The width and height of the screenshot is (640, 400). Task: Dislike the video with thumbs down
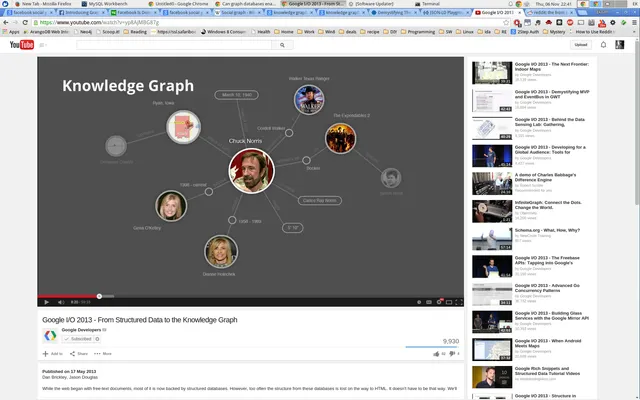click(454, 353)
